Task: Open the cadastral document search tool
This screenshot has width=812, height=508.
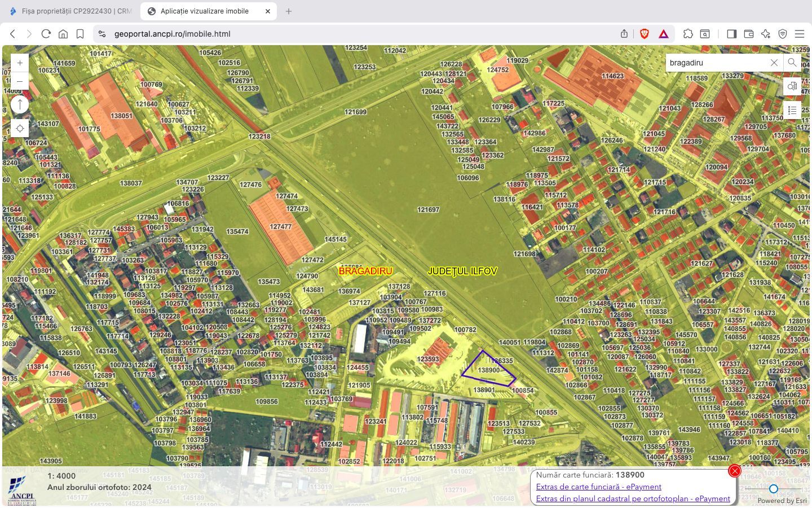Action: [792, 86]
